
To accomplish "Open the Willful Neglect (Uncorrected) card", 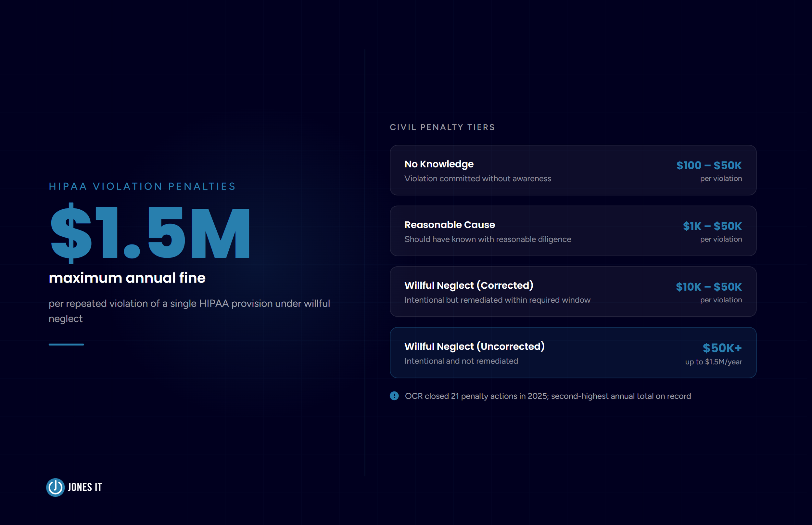I will [573, 352].
